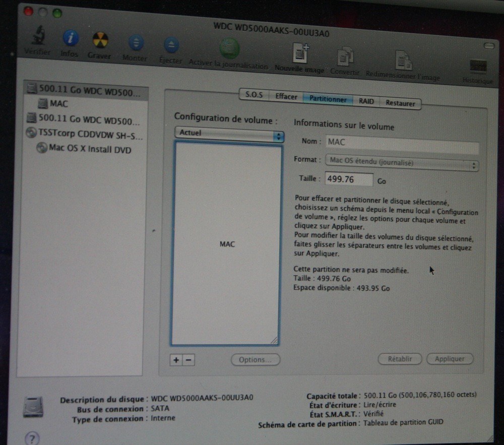Viewport: 504px width, 445px height.
Task: Click Redimensionner l'image toolbar icon
Action: tap(403, 60)
